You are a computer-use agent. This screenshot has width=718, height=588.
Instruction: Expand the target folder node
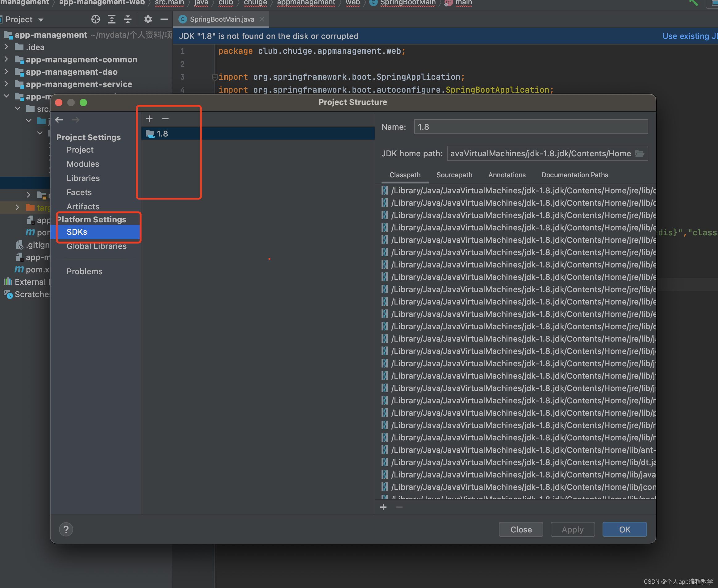(x=18, y=207)
